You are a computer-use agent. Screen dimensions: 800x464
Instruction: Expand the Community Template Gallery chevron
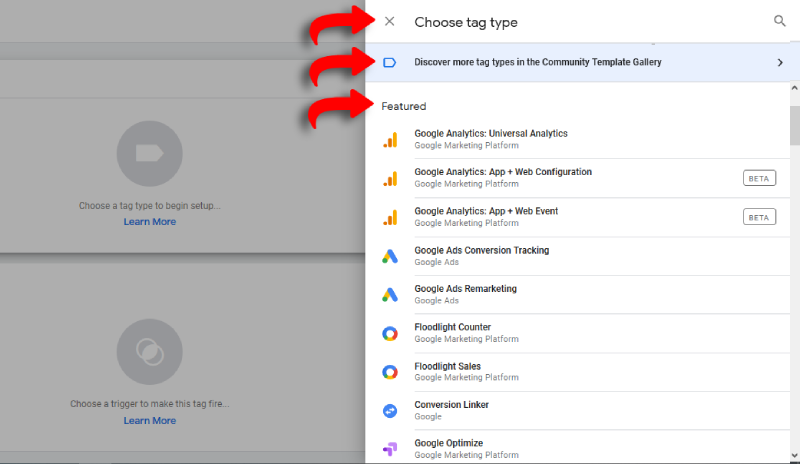point(780,62)
